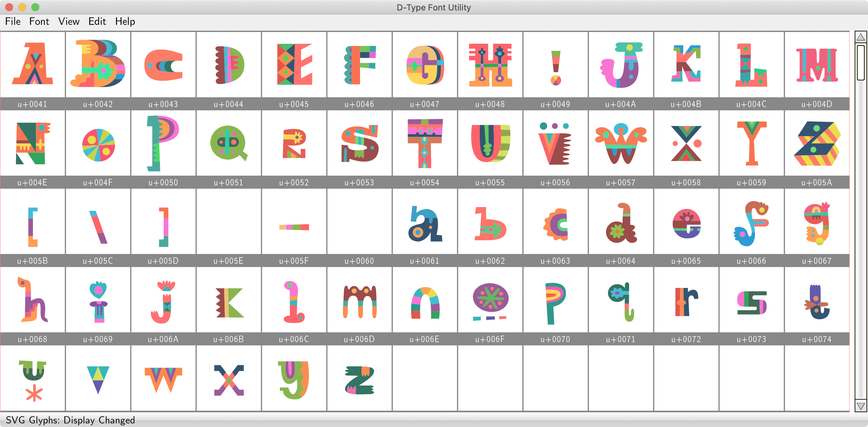The image size is (868, 427).
Task: Open the File menu
Action: tap(13, 22)
